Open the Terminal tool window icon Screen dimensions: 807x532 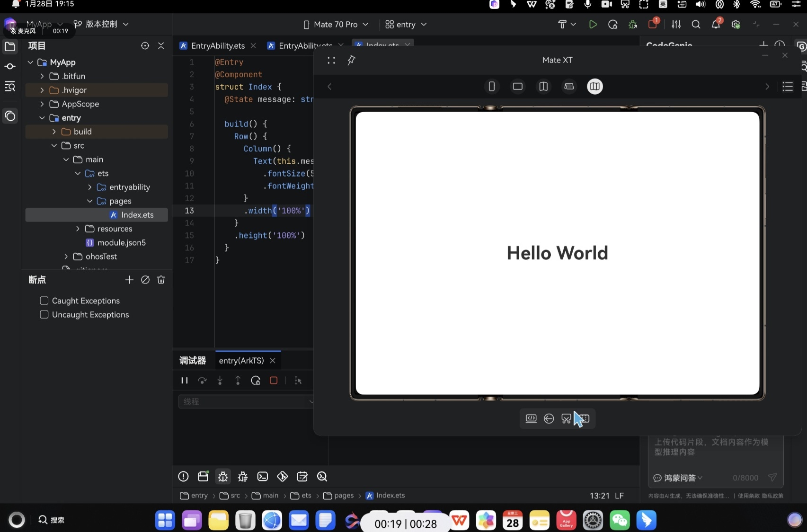[263, 477]
